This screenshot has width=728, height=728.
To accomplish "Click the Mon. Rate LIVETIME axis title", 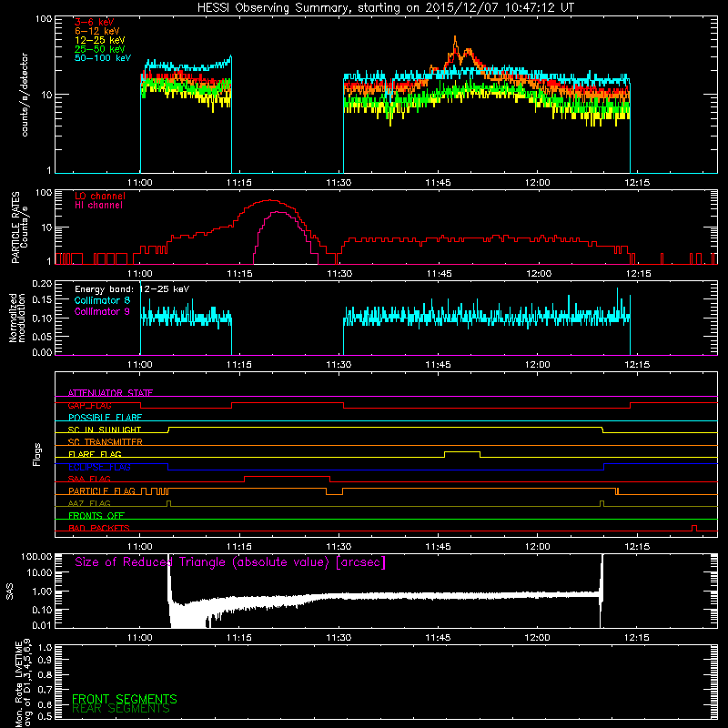I will pyautogui.click(x=24, y=684).
